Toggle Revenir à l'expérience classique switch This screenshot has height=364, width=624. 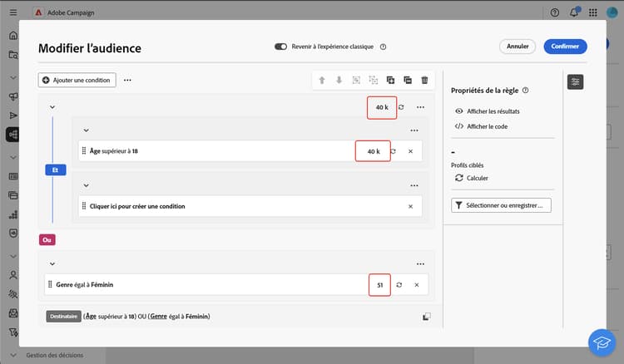pyautogui.click(x=280, y=47)
